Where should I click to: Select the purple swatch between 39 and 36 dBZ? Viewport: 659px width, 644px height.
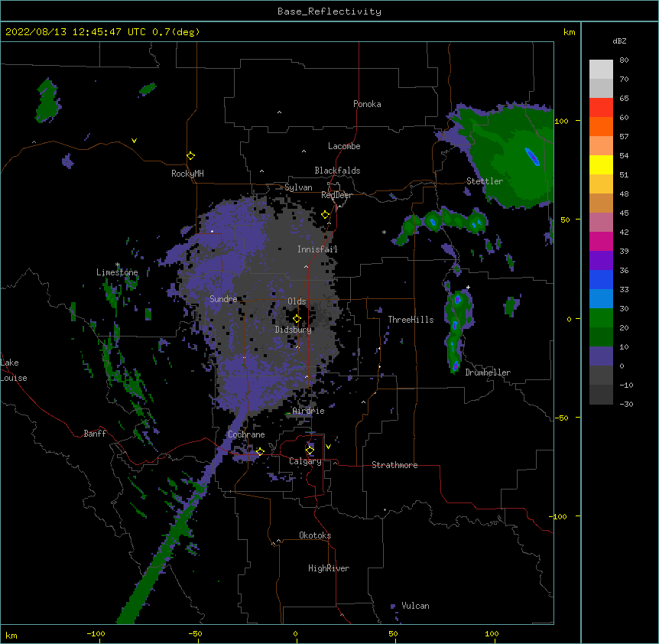click(601, 261)
